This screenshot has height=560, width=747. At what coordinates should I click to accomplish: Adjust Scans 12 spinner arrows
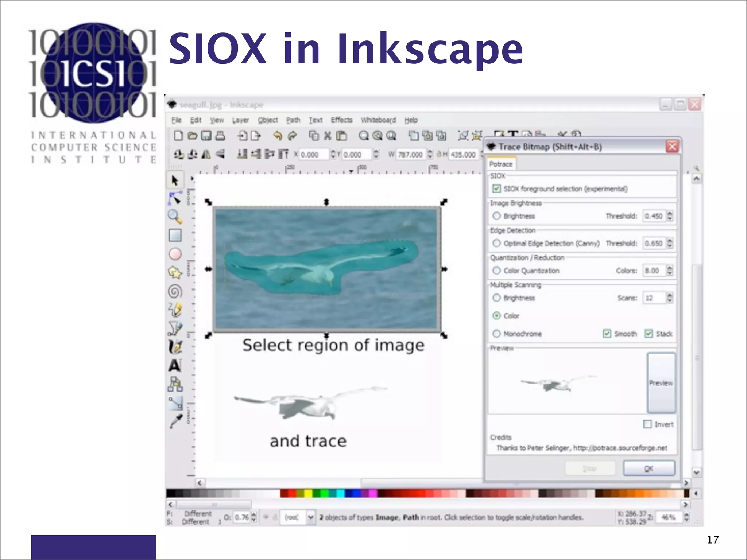670,298
